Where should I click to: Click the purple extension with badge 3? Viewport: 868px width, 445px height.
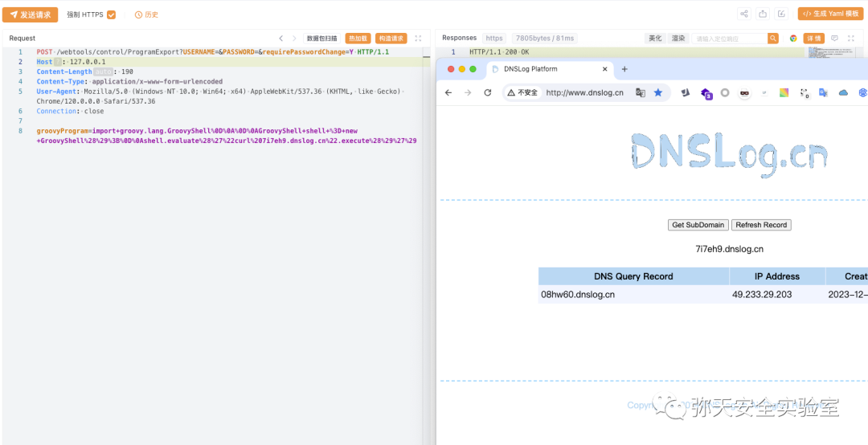pyautogui.click(x=706, y=93)
